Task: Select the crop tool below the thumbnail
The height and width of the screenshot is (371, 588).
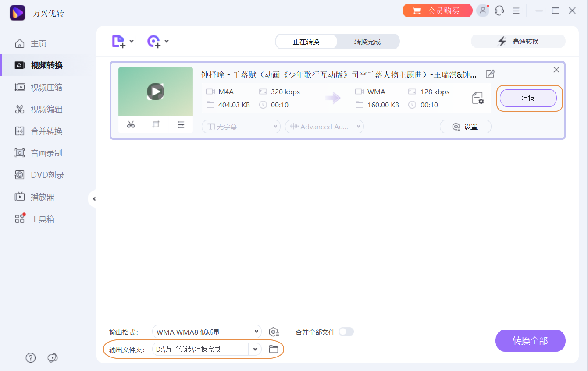Action: (x=156, y=124)
